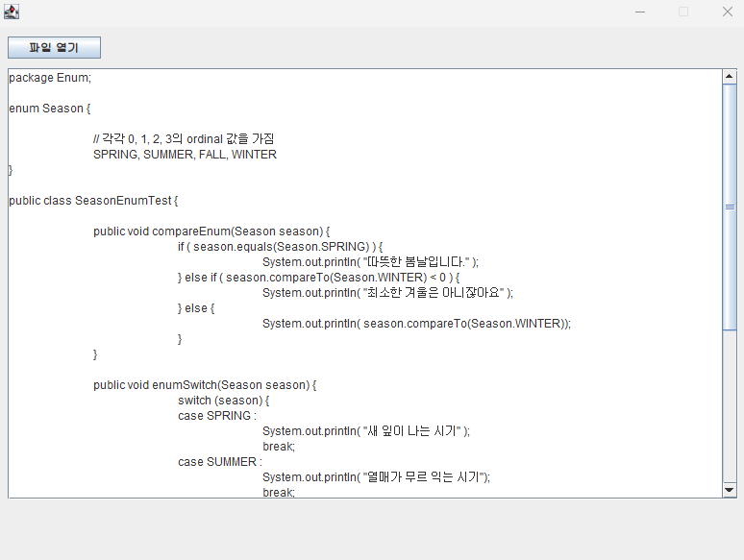Click the Java application icon in title bar

pos(12,12)
